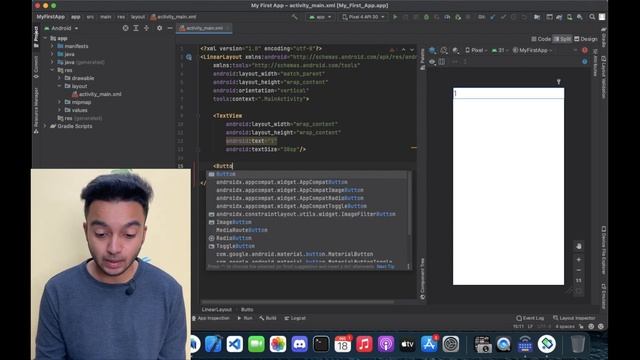Switch editor to Design view mode
Viewport: 640px width, 360px height.
coord(586,39)
